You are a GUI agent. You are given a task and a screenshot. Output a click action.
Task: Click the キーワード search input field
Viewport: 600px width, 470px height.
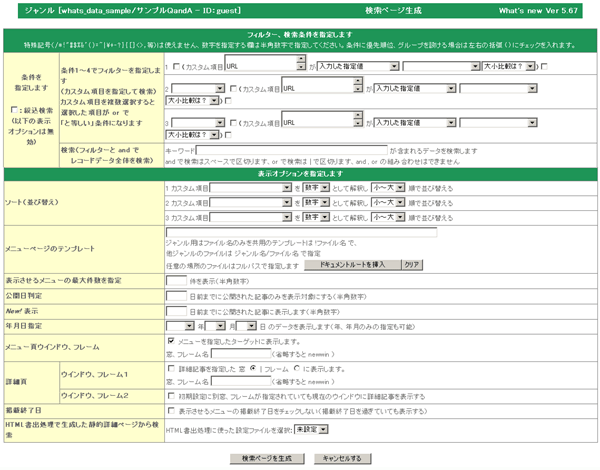pos(292,150)
